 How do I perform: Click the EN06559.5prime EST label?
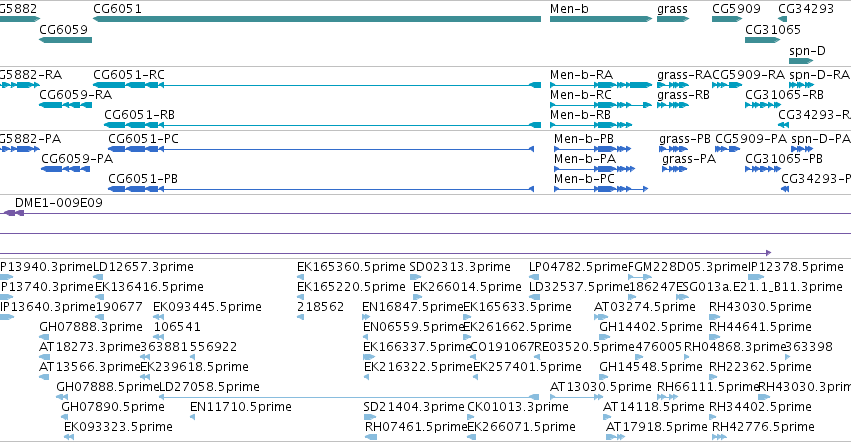click(x=414, y=326)
